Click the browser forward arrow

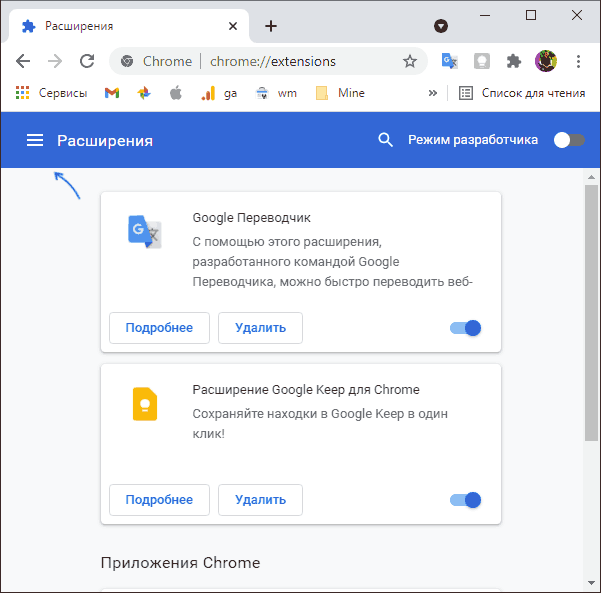55,61
